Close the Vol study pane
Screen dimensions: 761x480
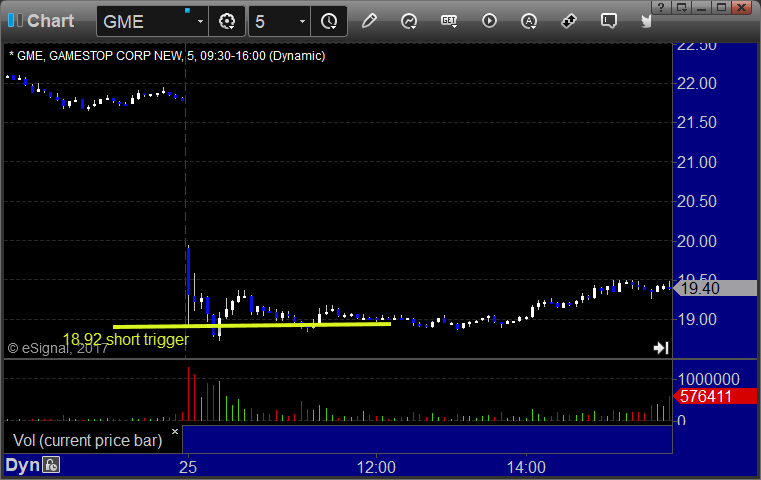tap(175, 431)
